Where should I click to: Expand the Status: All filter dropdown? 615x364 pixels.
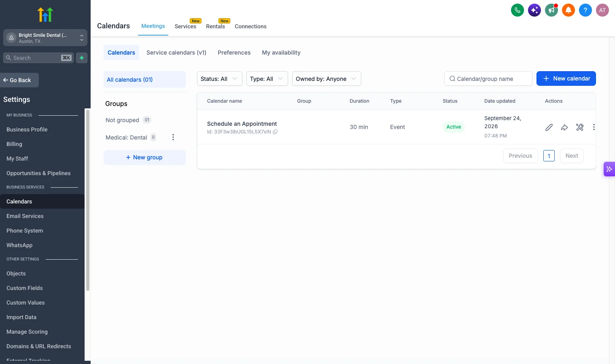[219, 78]
